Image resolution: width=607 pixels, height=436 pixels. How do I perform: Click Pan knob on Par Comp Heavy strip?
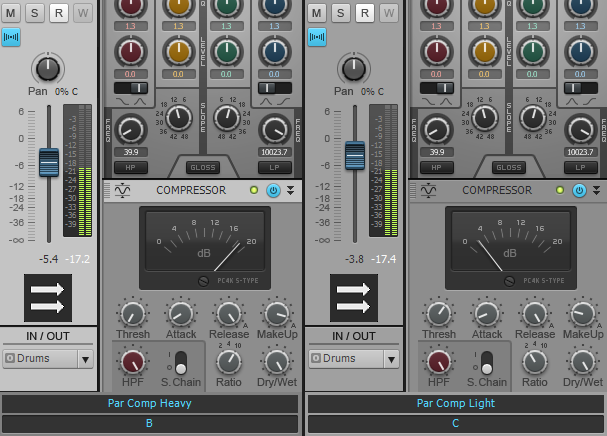48,69
